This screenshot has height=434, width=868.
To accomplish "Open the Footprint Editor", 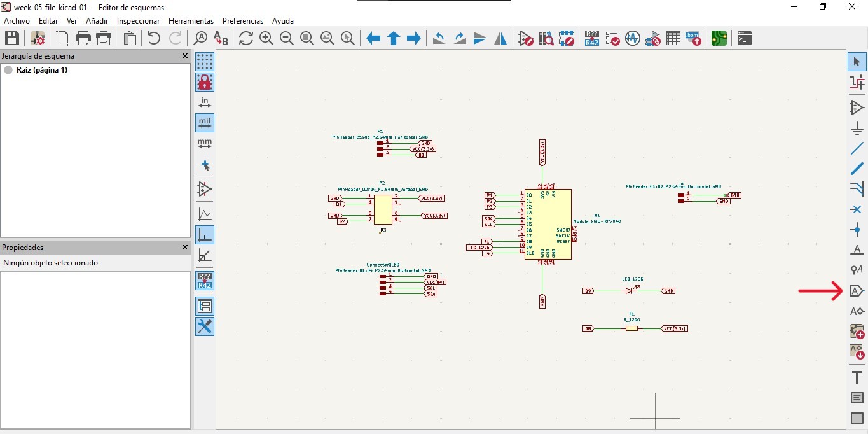I will pos(567,38).
